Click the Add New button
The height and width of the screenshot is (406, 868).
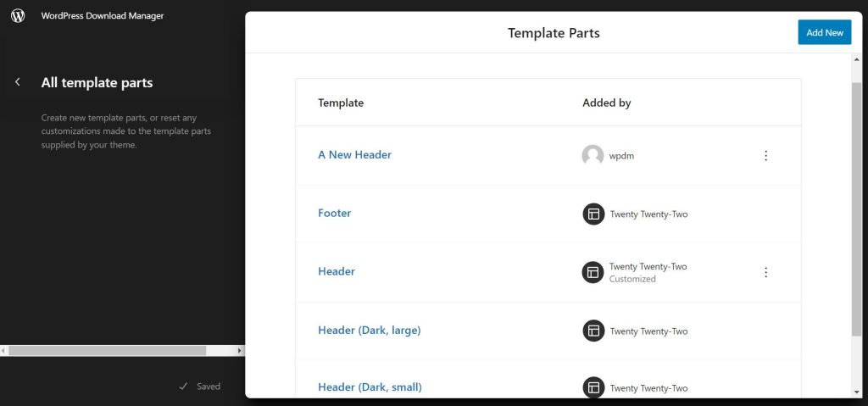(x=824, y=32)
